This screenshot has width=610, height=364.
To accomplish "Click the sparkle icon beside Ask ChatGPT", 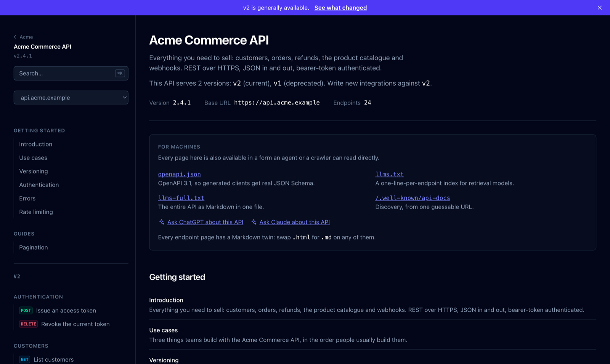I will click(162, 222).
